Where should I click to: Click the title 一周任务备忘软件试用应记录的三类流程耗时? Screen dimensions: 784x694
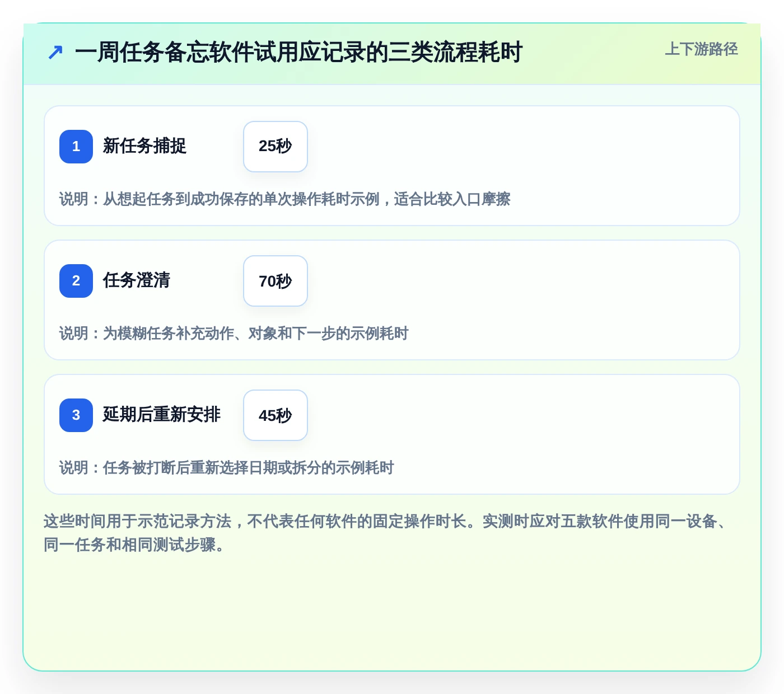tap(298, 53)
